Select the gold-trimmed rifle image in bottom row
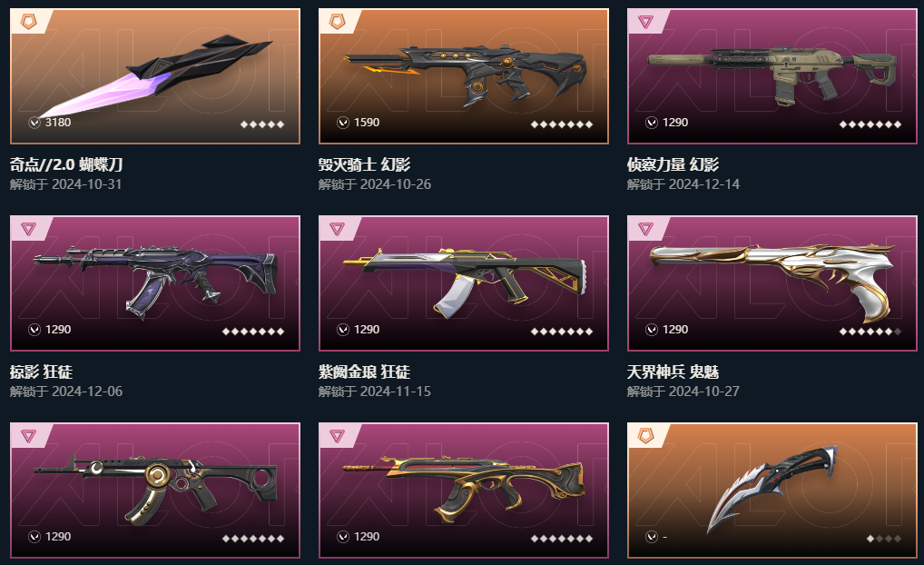This screenshot has height=565, width=924. click(464, 489)
